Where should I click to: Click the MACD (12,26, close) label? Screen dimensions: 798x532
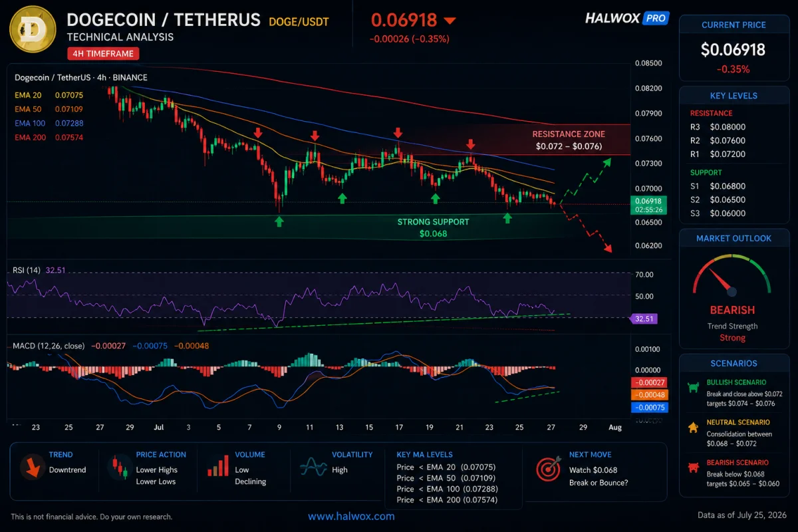[49, 346]
